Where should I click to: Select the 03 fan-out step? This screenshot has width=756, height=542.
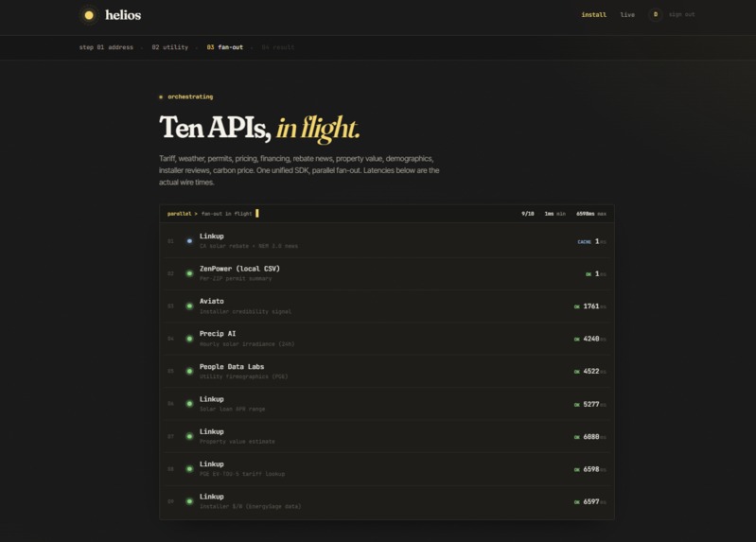point(224,47)
